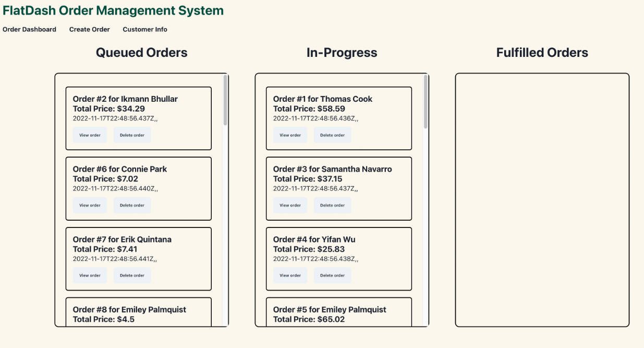
Task: View order #7 for Erik Quintana
Action: (89, 275)
